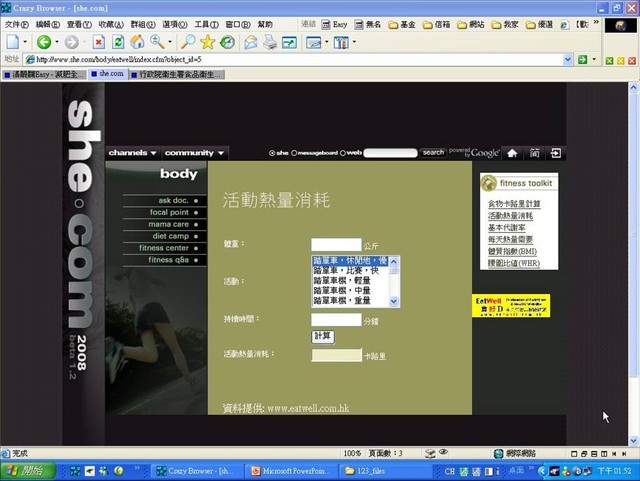Viewport: 640px width, 481px height.
Task: Expand the community dropdown menu
Action: click(x=194, y=153)
